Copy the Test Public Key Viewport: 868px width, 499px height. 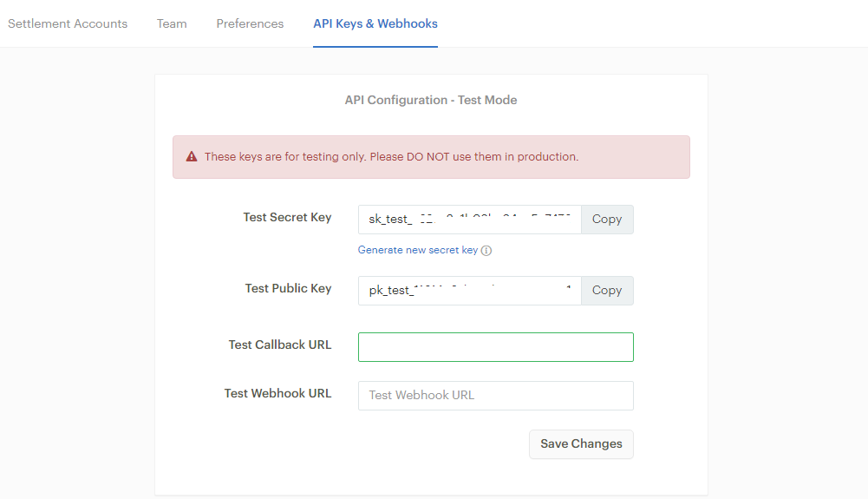tap(607, 291)
